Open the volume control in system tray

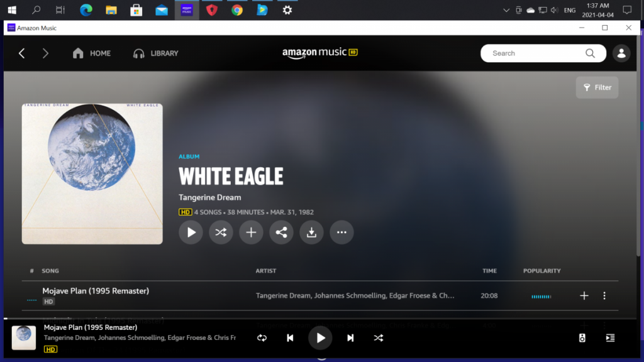coord(555,10)
